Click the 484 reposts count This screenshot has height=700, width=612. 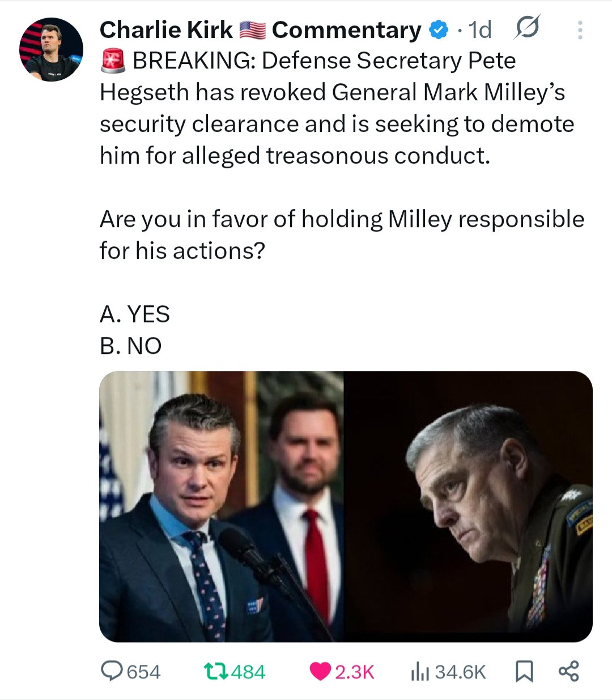point(248,672)
